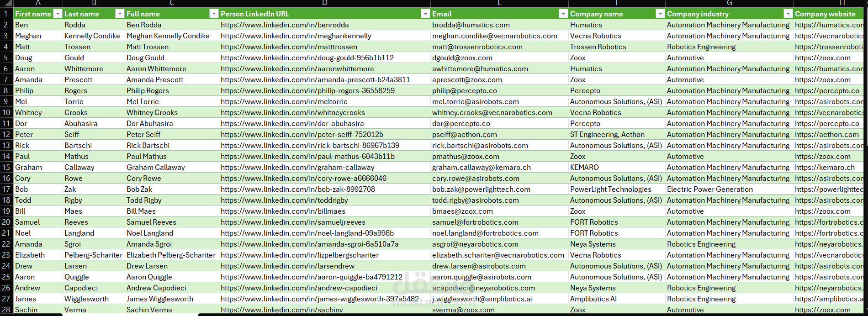Select row header 2
The width and height of the screenshot is (868, 316).
pos(6,25)
